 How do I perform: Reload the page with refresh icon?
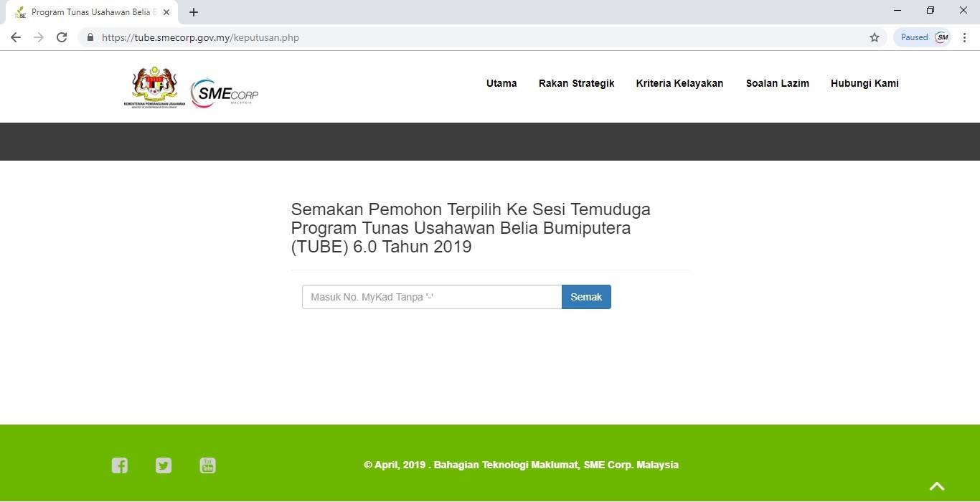(62, 37)
